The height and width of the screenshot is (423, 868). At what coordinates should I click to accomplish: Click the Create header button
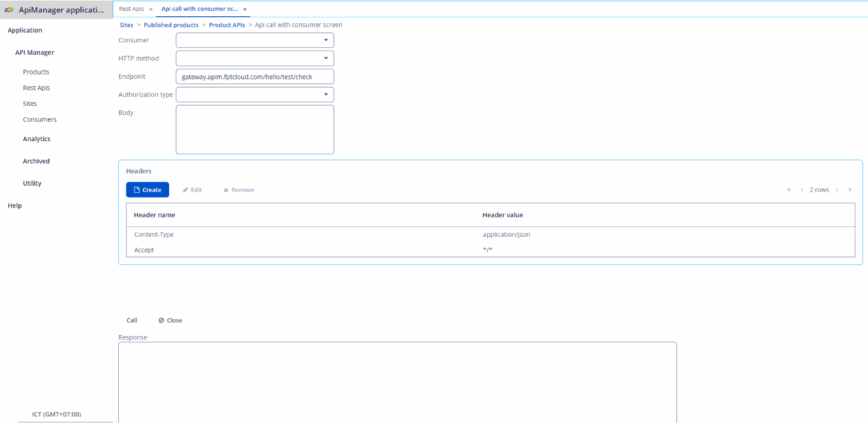point(148,190)
